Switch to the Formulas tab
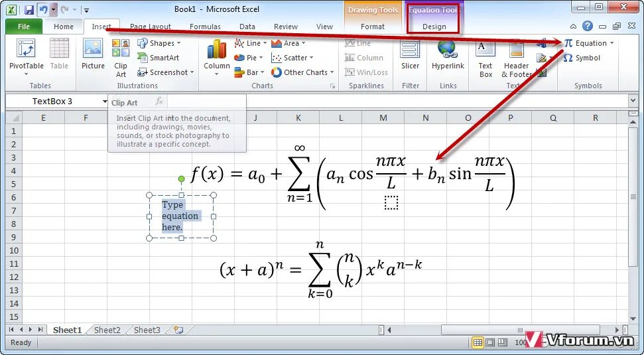This screenshot has height=355, width=644. (x=205, y=27)
